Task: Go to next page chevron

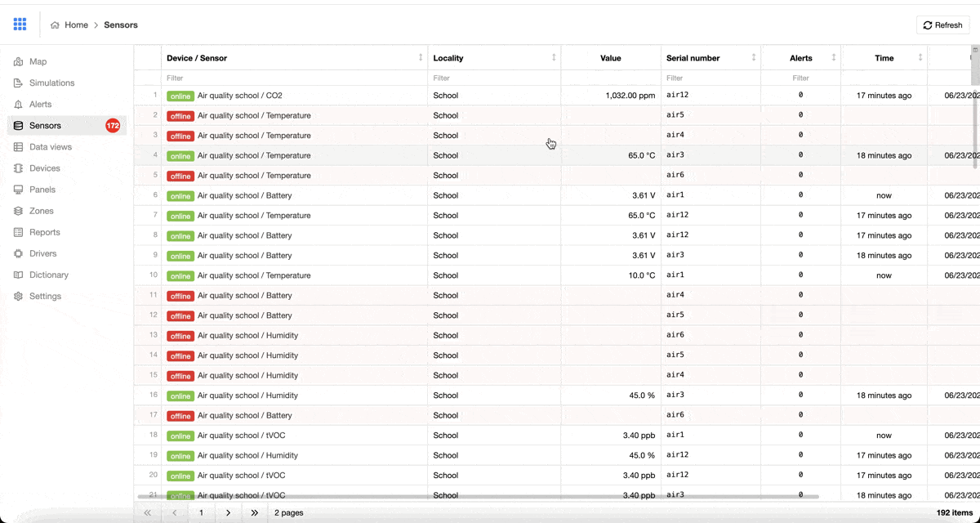Action: [x=228, y=513]
